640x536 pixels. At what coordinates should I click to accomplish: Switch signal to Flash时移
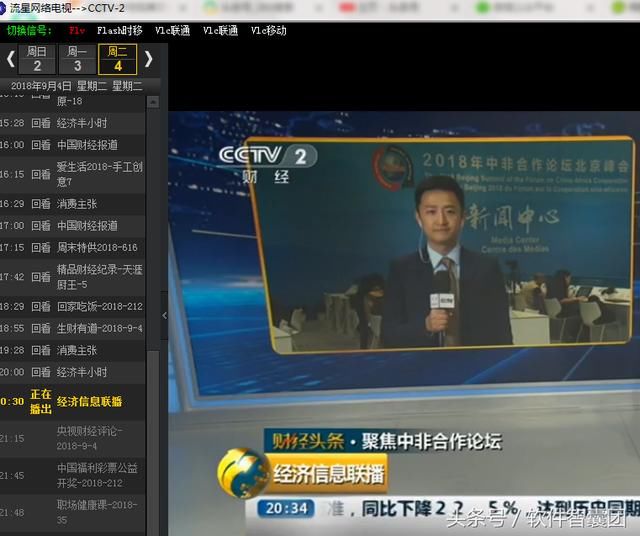[x=119, y=31]
